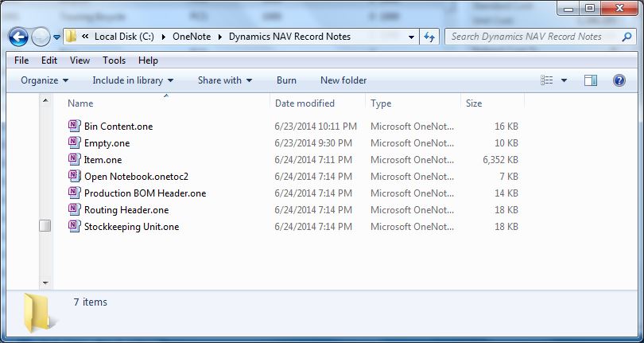Click the 7 KB size value
Image resolution: width=644 pixels, height=343 pixels.
click(509, 177)
